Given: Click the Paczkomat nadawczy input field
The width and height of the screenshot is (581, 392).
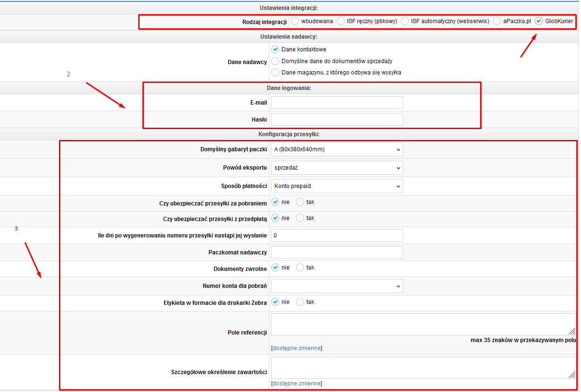Looking at the screenshot, I should pos(337,253).
